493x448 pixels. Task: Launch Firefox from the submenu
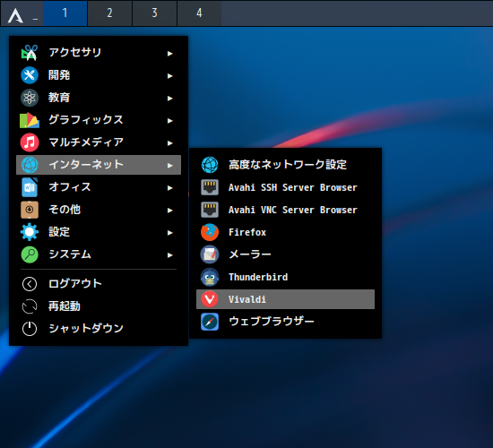[x=285, y=232]
